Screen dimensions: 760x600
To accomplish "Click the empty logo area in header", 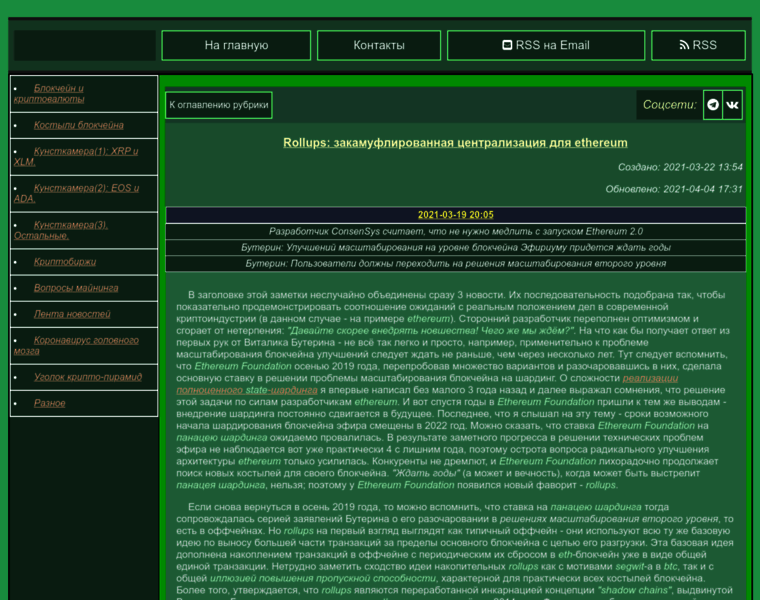I will coord(85,46).
